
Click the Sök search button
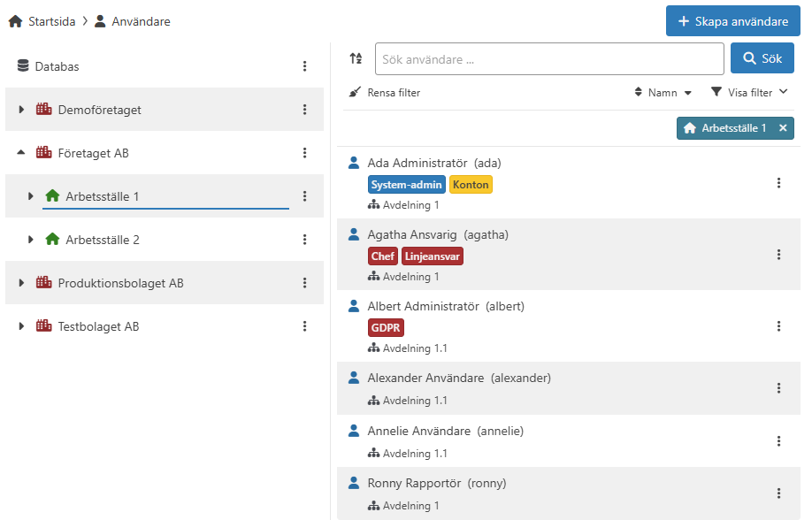[762, 58]
